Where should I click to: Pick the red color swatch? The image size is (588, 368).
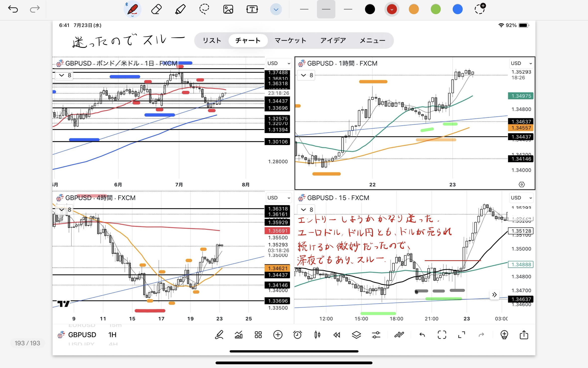(392, 9)
